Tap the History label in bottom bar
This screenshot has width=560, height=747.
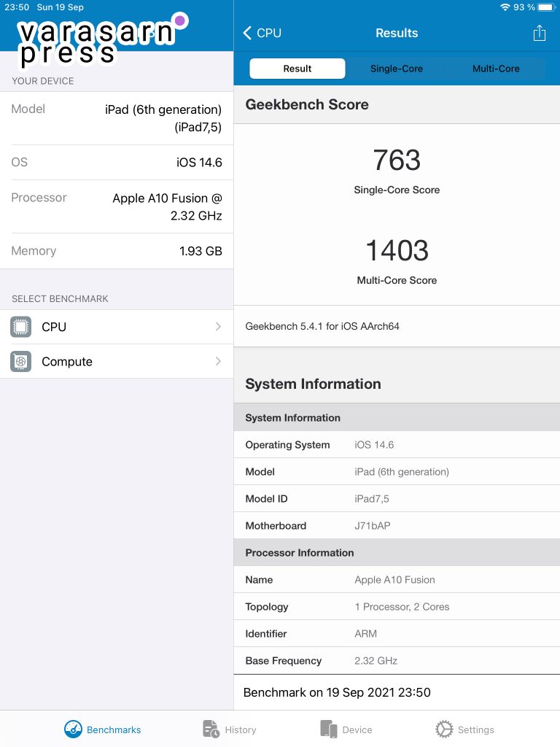click(x=241, y=729)
